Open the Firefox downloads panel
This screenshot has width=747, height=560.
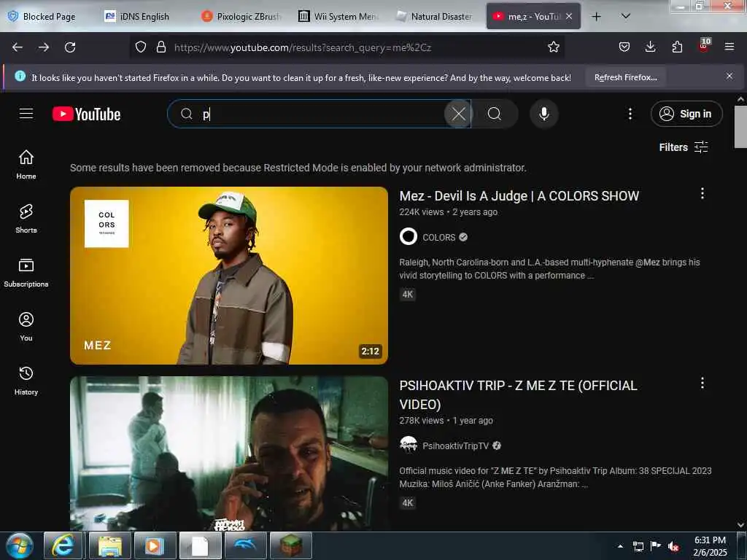[x=650, y=47]
